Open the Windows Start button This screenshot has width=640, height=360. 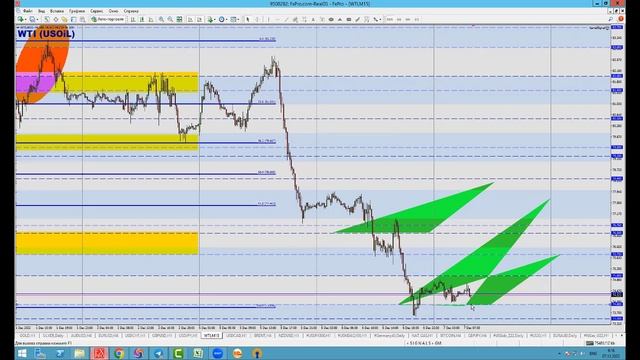coord(22,353)
